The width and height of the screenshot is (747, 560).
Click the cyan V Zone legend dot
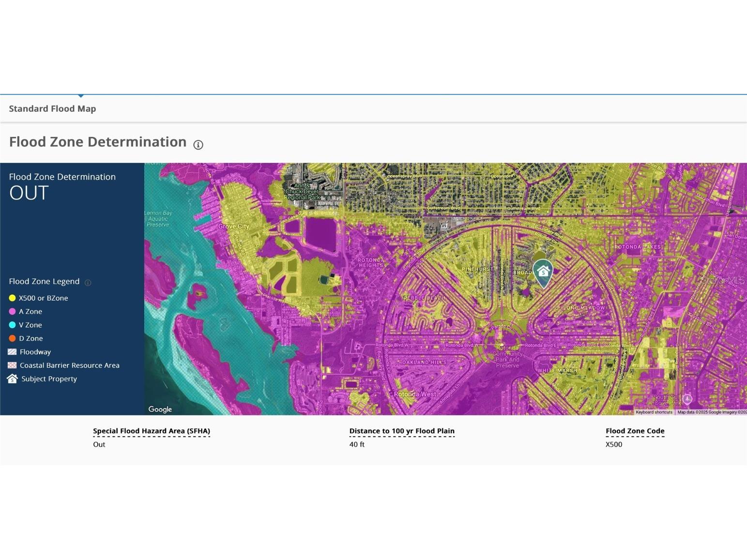coord(13,325)
